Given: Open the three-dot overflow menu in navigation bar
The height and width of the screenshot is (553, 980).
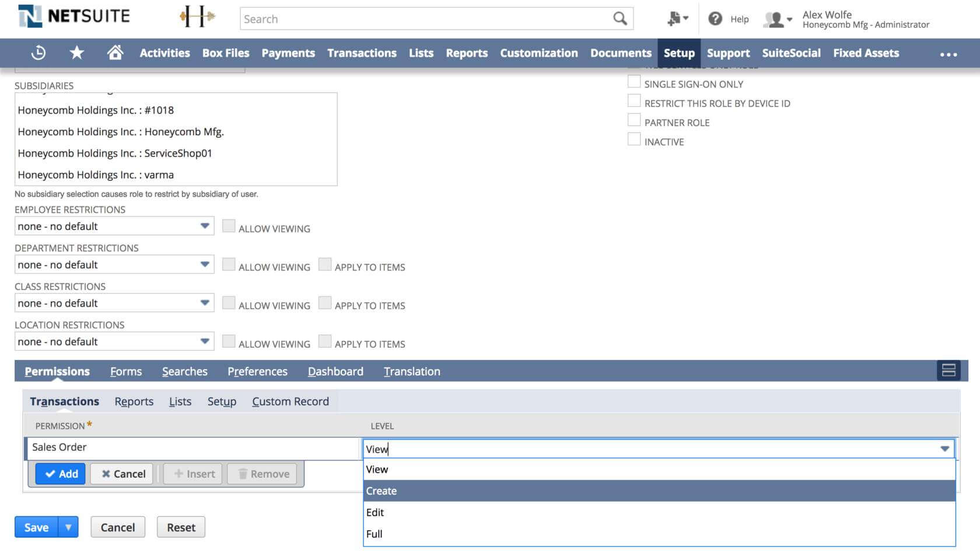Looking at the screenshot, I should tap(948, 54).
